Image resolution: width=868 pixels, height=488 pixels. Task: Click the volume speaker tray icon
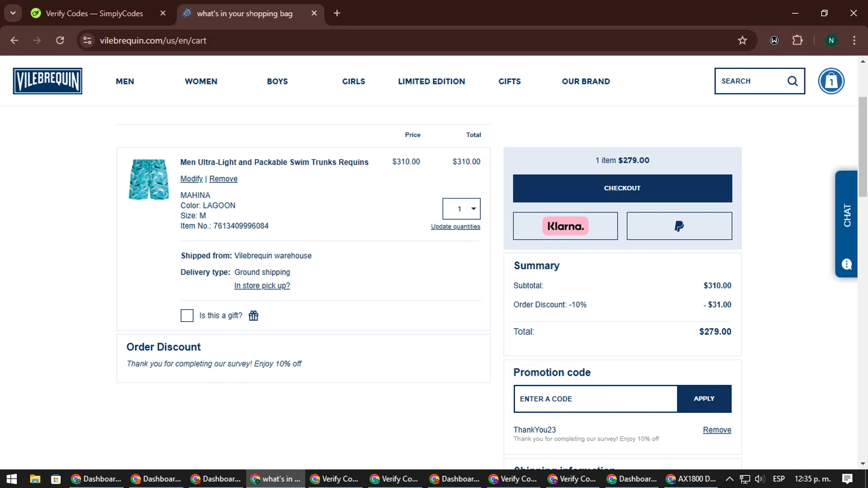point(760,479)
